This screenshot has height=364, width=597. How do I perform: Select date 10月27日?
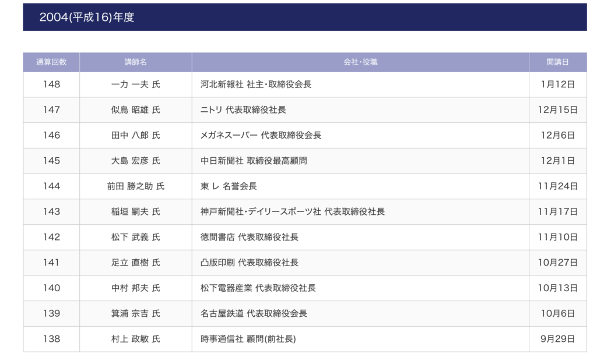tap(558, 263)
